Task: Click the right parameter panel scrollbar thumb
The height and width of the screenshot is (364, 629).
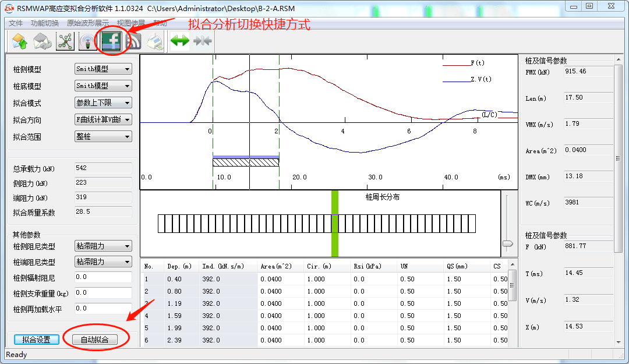Action: click(x=618, y=158)
